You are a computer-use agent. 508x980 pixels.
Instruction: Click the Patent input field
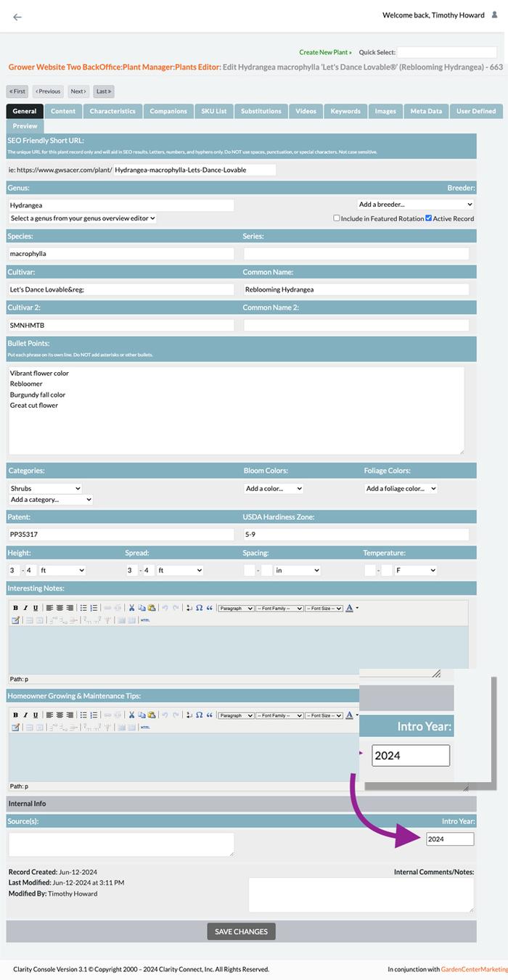click(121, 535)
